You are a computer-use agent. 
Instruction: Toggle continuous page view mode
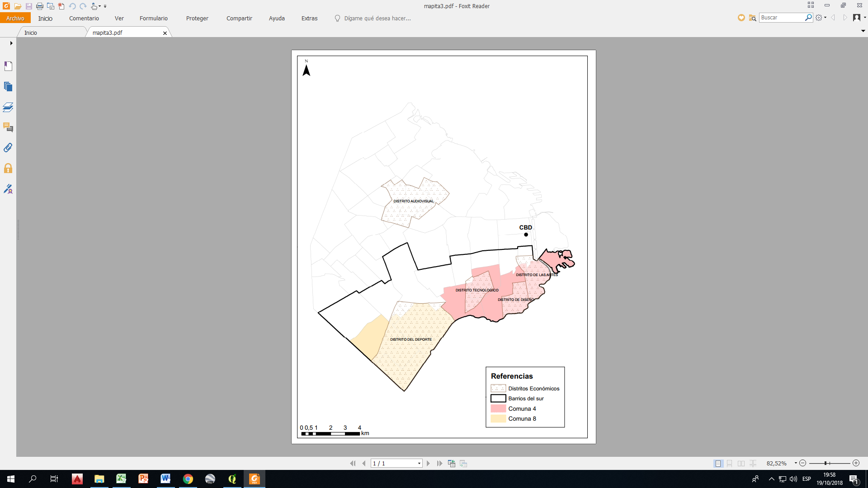pos(729,464)
